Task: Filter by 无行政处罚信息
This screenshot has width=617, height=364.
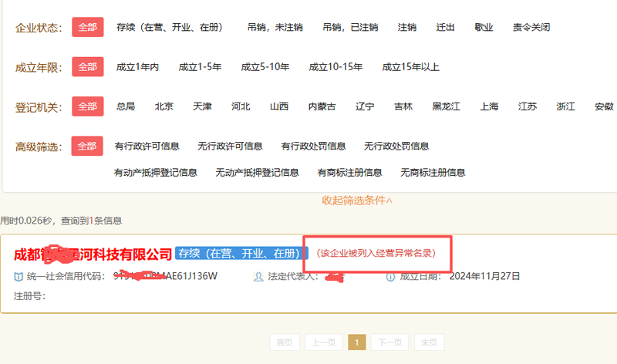Action: 396,146
